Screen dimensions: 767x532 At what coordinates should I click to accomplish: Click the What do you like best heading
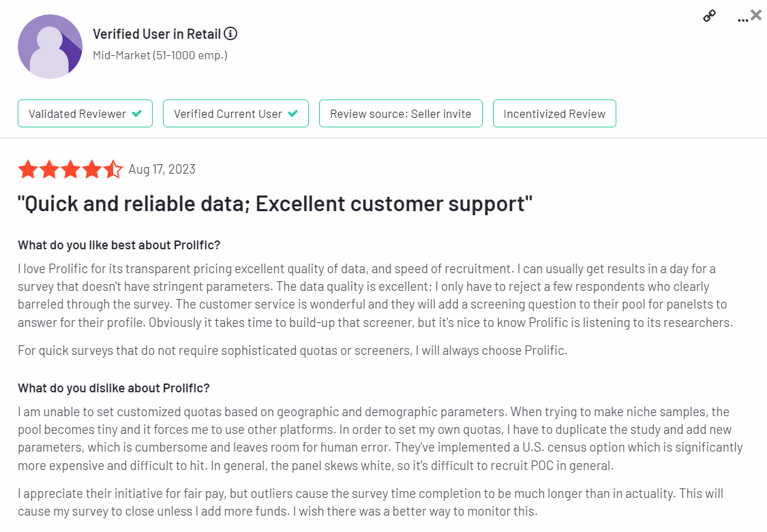119,245
